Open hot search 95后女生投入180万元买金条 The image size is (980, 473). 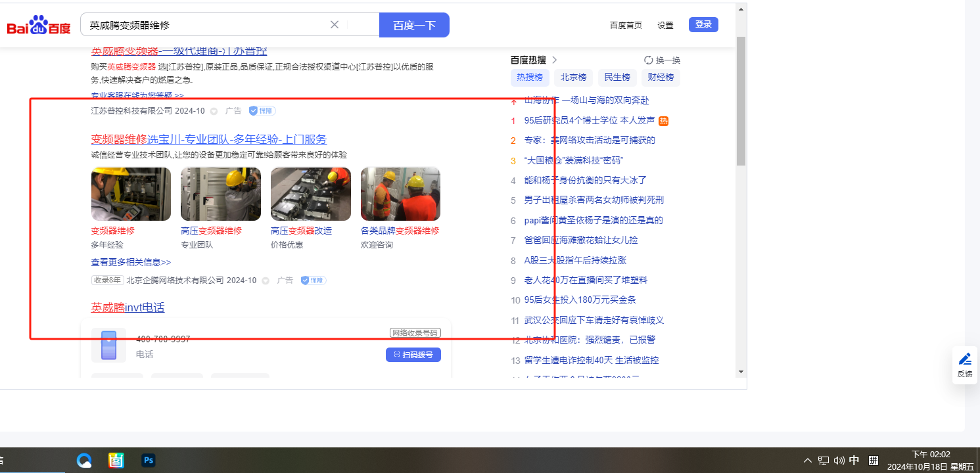(580, 300)
